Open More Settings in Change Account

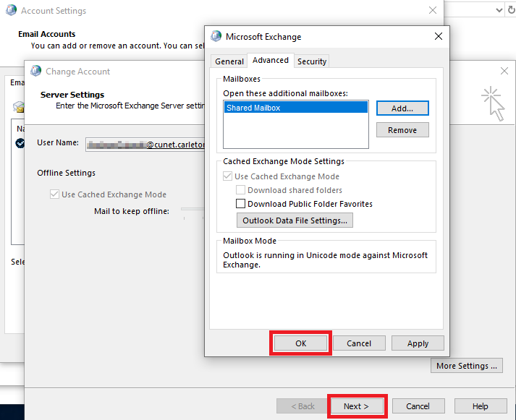[467, 366]
